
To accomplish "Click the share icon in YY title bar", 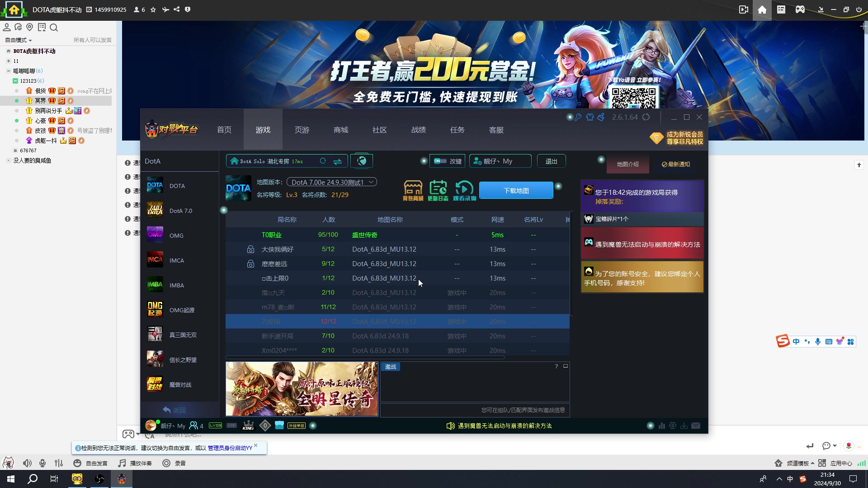I will point(176,9).
